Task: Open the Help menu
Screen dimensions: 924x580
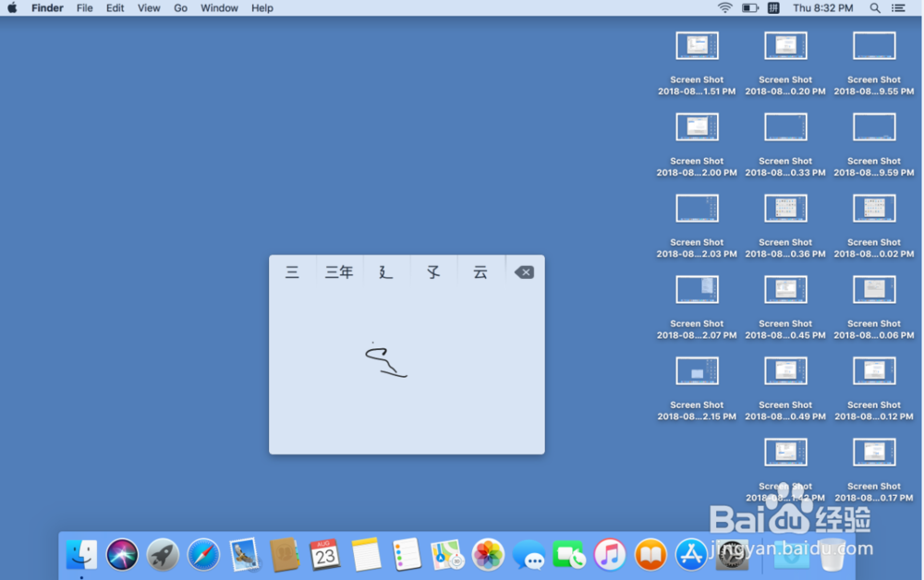Action: click(x=262, y=7)
